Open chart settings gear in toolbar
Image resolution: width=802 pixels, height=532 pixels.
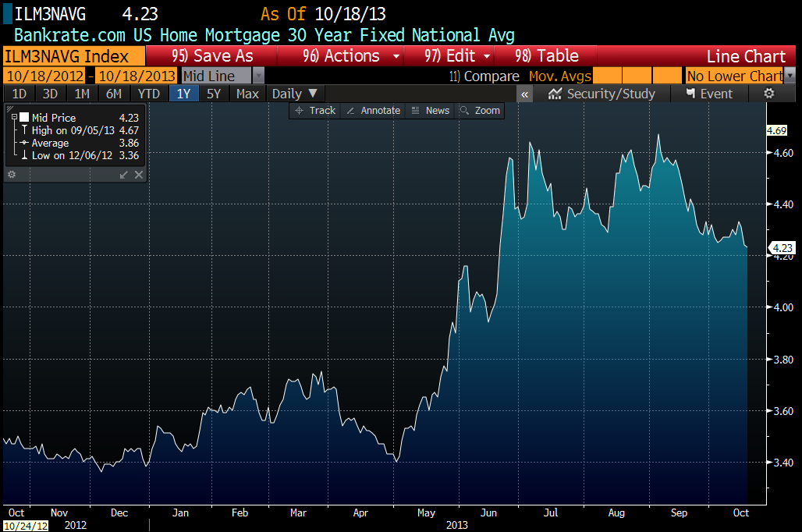click(x=768, y=94)
